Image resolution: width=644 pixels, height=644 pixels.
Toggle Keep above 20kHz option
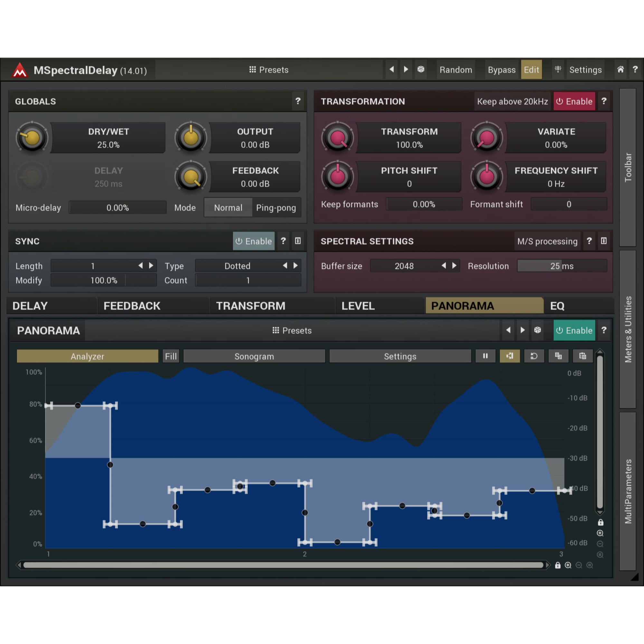[x=512, y=101]
